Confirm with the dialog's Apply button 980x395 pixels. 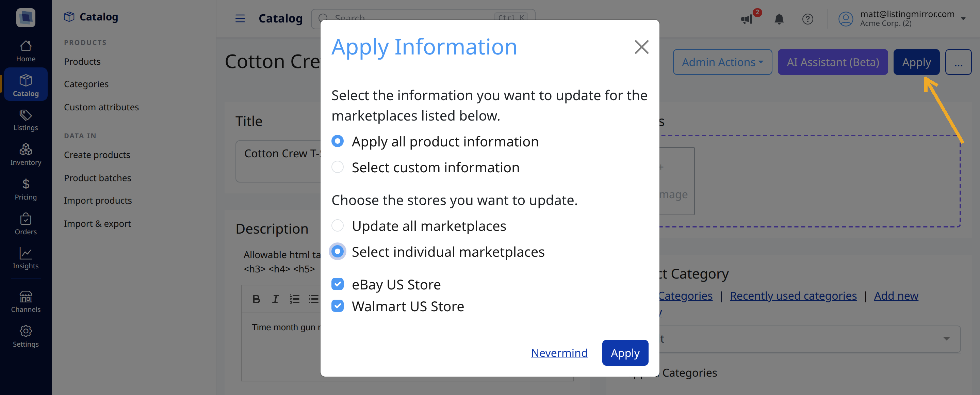pyautogui.click(x=625, y=353)
